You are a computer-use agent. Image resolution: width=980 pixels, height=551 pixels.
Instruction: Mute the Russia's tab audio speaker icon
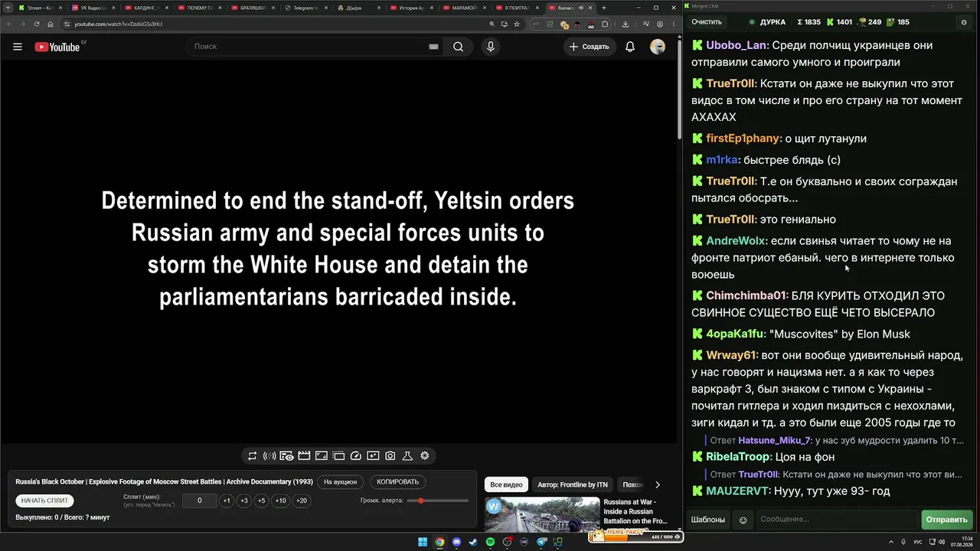click(x=581, y=8)
